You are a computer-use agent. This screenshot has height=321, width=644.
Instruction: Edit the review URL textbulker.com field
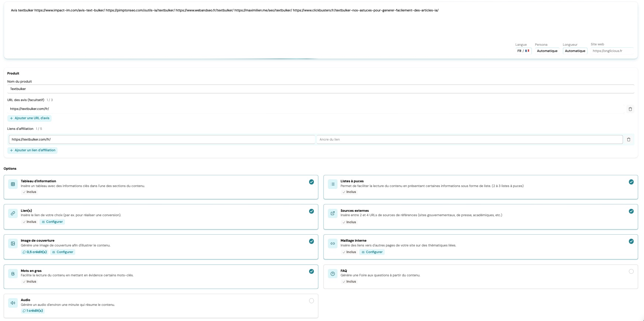point(316,109)
